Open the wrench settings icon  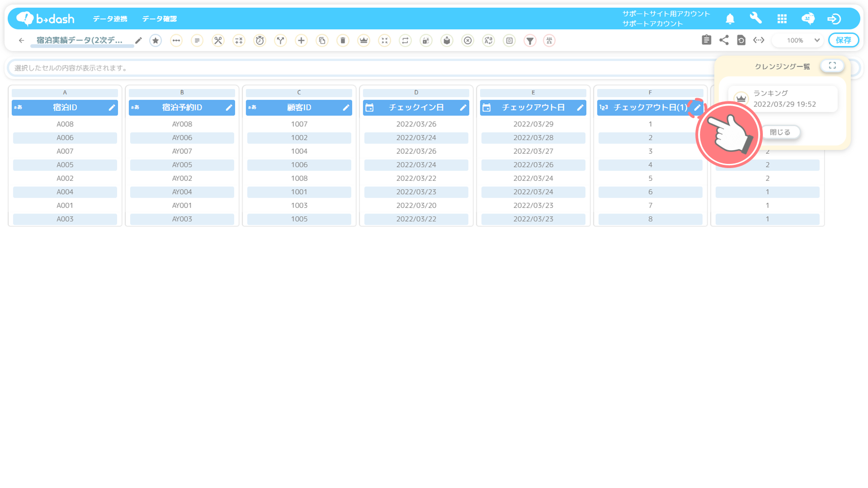[x=755, y=18]
